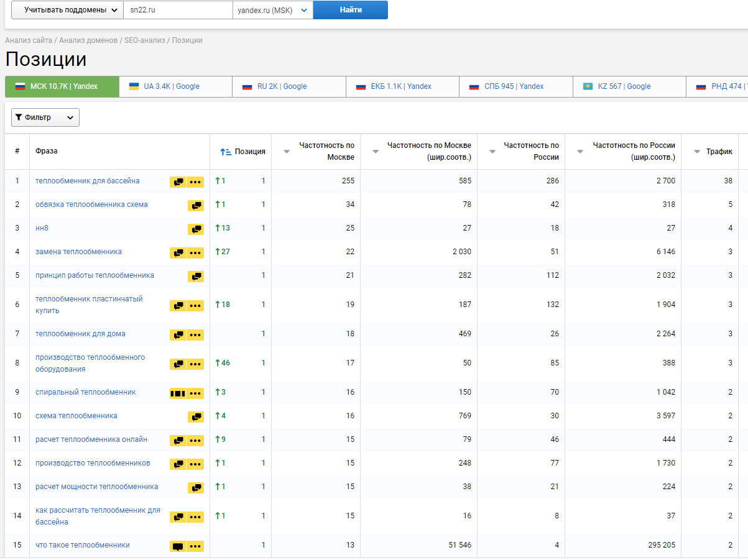Click chat icon for схема теплообменника
748x560 pixels.
(196, 417)
